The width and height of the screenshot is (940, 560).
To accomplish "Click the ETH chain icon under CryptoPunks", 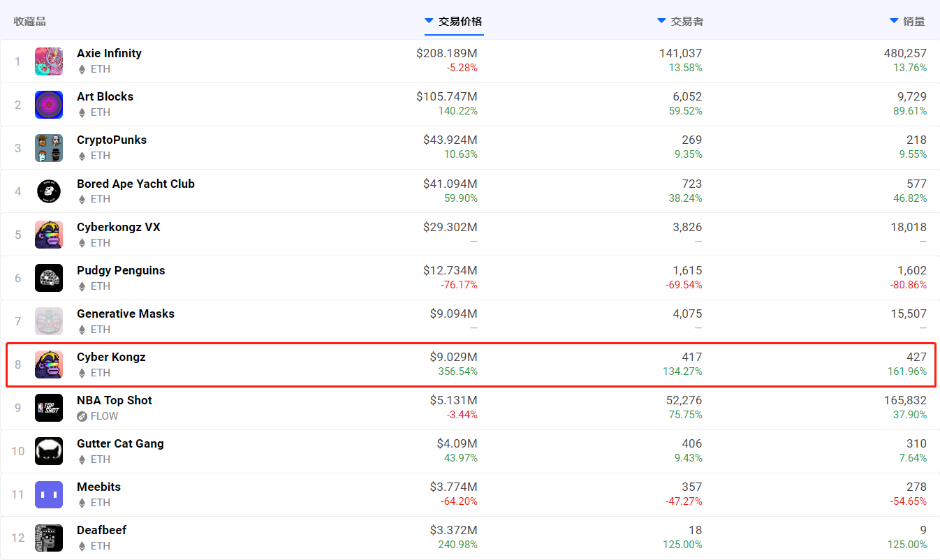I will pyautogui.click(x=82, y=156).
